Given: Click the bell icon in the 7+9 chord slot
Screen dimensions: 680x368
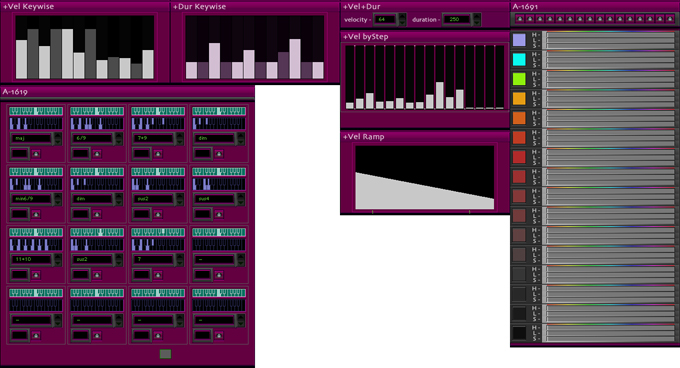Looking at the screenshot, I should pyautogui.click(x=158, y=153).
